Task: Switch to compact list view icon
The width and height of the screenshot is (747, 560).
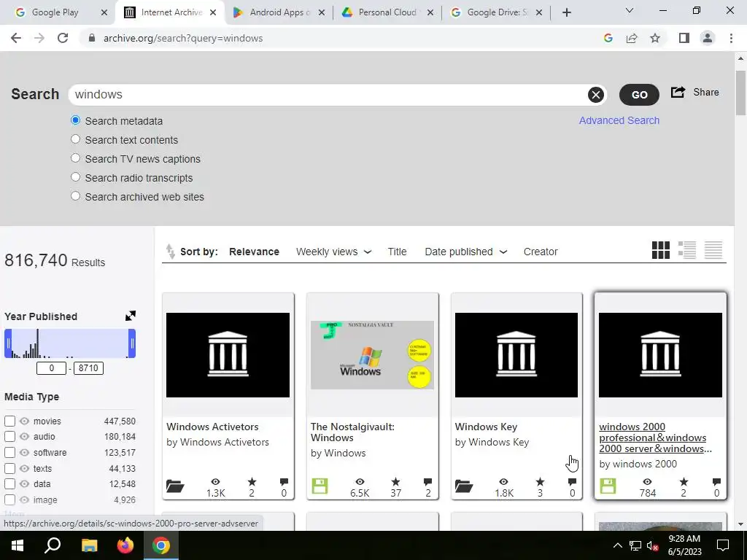Action: point(713,250)
